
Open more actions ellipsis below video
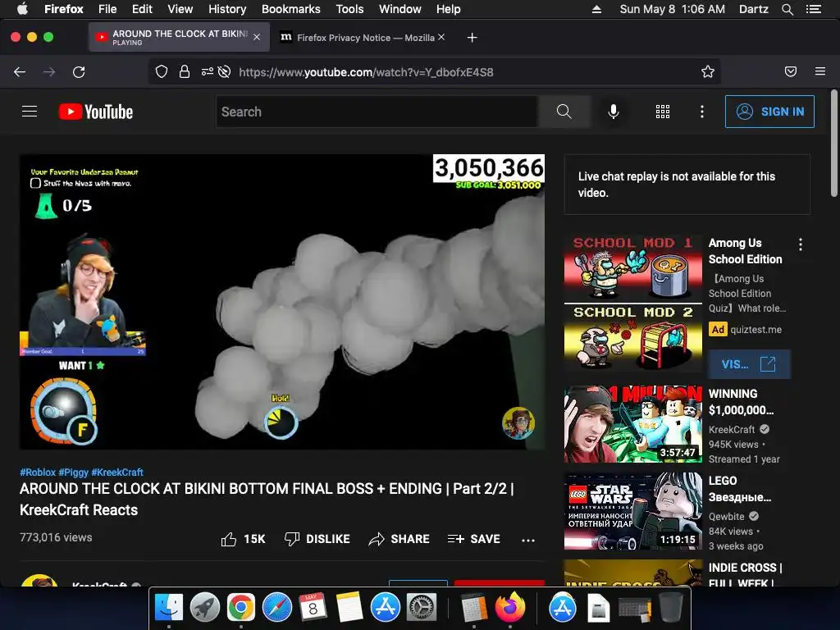click(528, 540)
